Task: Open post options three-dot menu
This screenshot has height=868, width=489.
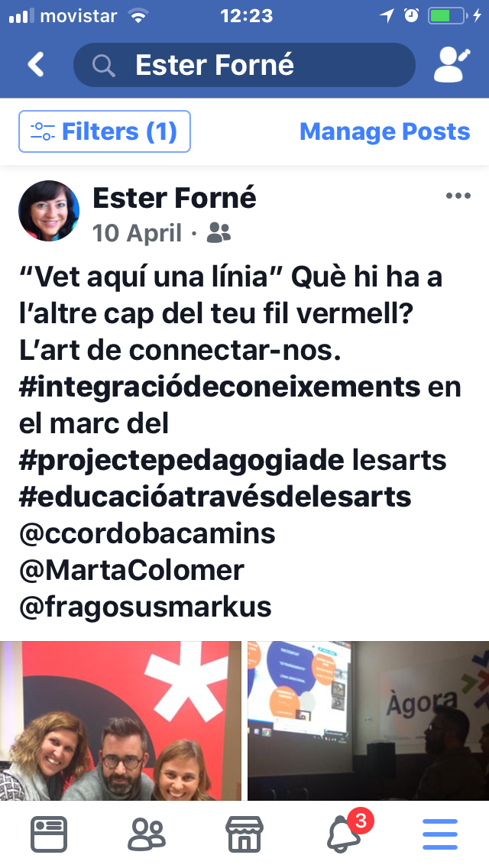Action: [458, 196]
